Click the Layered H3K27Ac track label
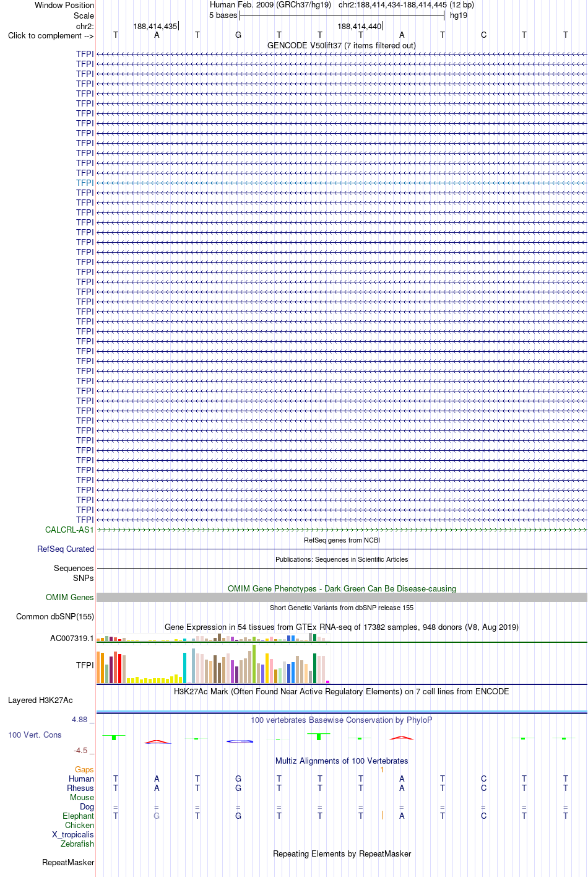This screenshot has height=877, width=588. pos(40,700)
